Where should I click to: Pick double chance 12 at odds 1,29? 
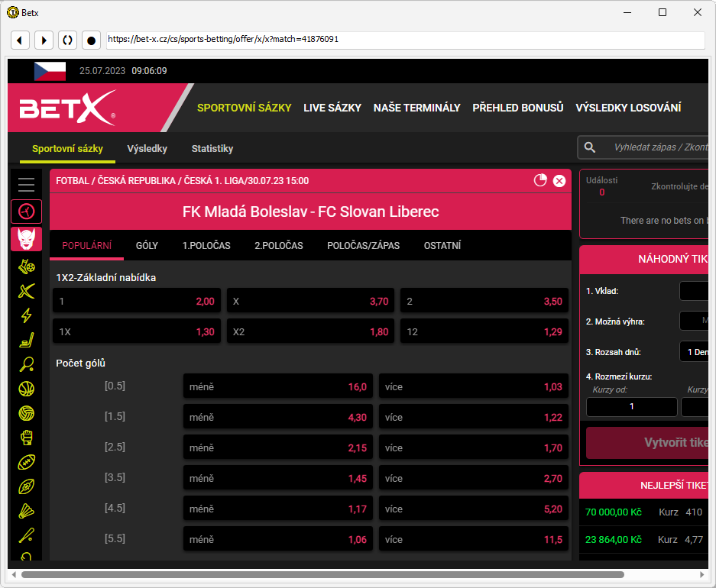pos(484,331)
